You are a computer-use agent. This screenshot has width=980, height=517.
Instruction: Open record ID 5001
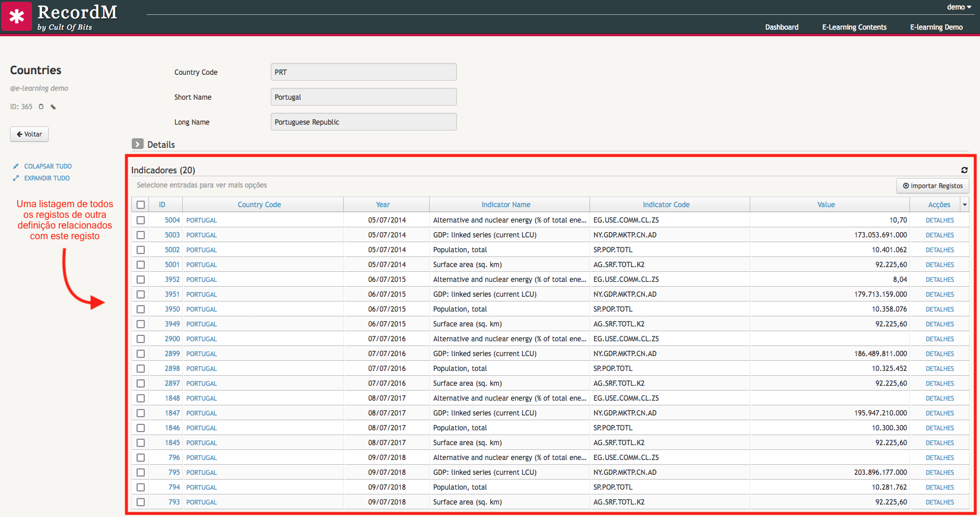click(172, 265)
